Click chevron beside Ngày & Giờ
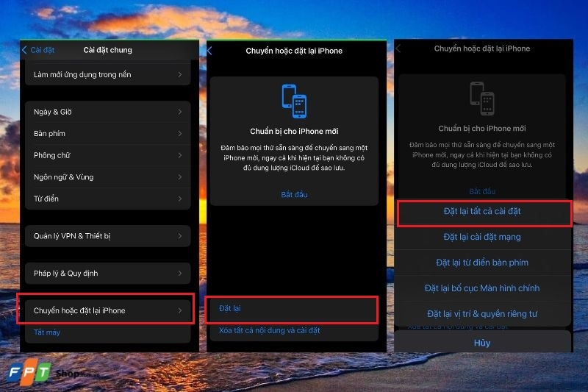 tap(180, 112)
